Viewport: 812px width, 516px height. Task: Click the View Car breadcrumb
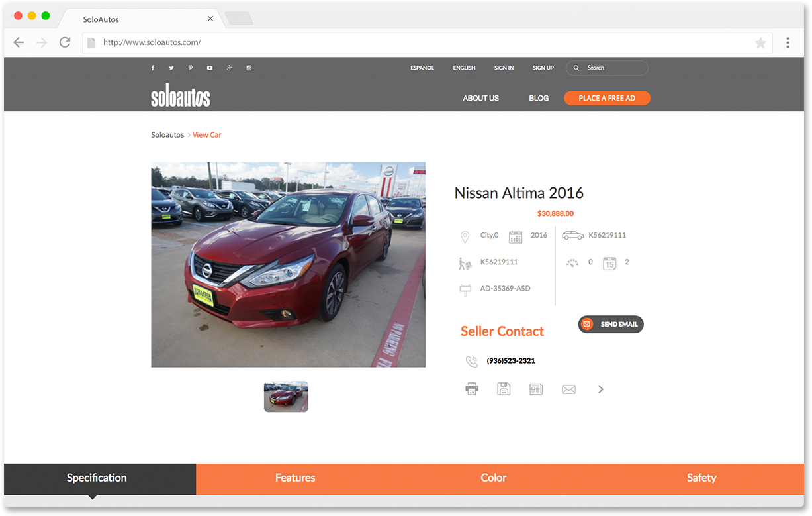[x=207, y=135]
